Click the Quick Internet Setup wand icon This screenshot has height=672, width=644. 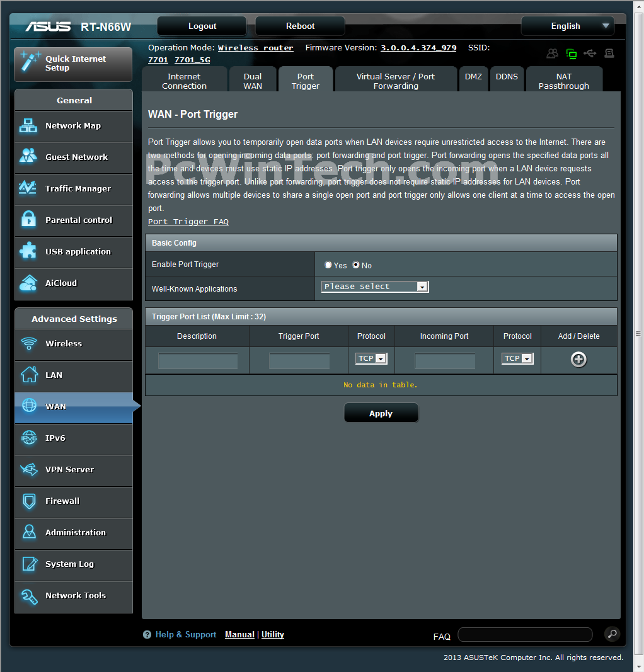click(x=30, y=60)
